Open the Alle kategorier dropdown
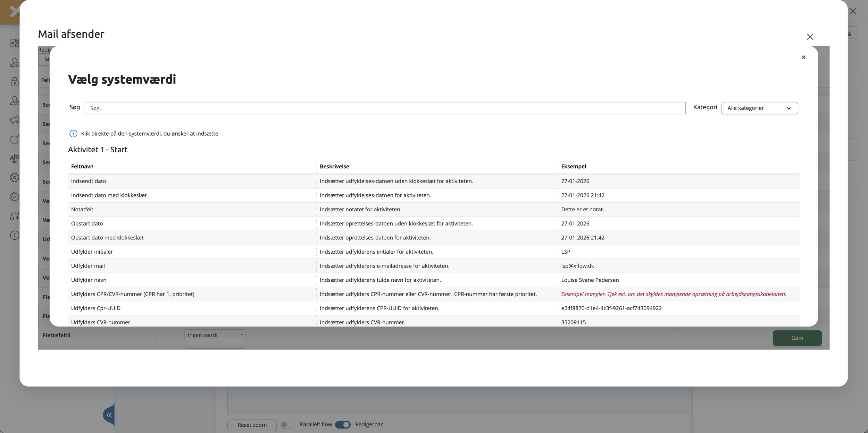This screenshot has width=868, height=433. click(759, 108)
